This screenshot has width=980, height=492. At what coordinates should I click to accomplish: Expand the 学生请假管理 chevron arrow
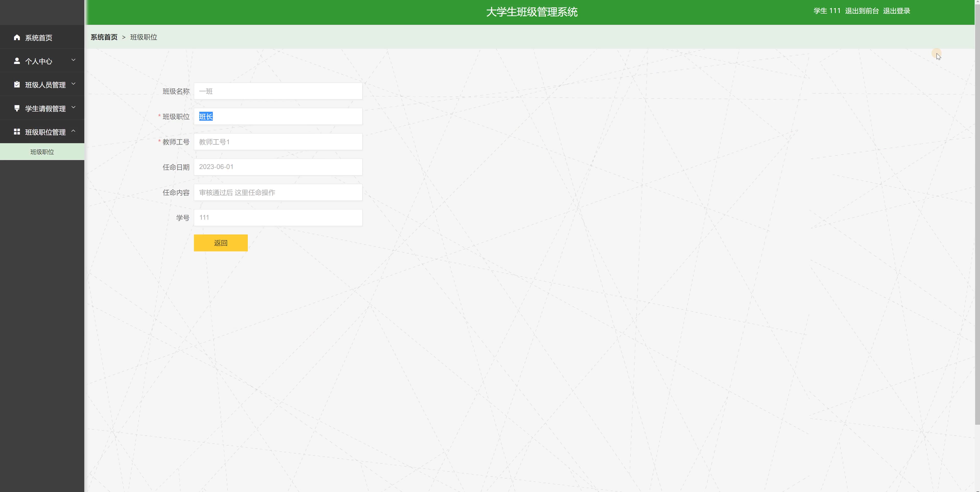73,107
